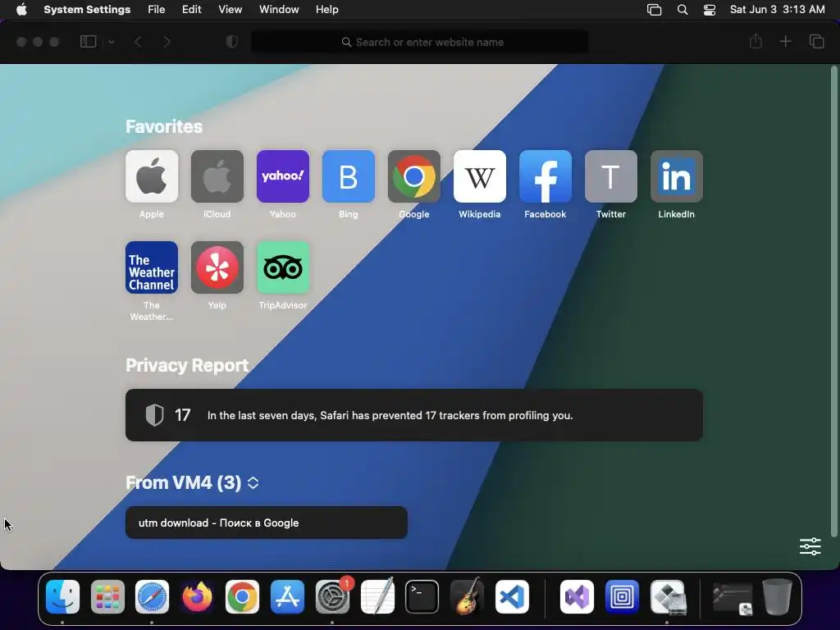This screenshot has height=630, width=840.
Task: Open the TripAdvisor favorite tile
Action: click(283, 267)
